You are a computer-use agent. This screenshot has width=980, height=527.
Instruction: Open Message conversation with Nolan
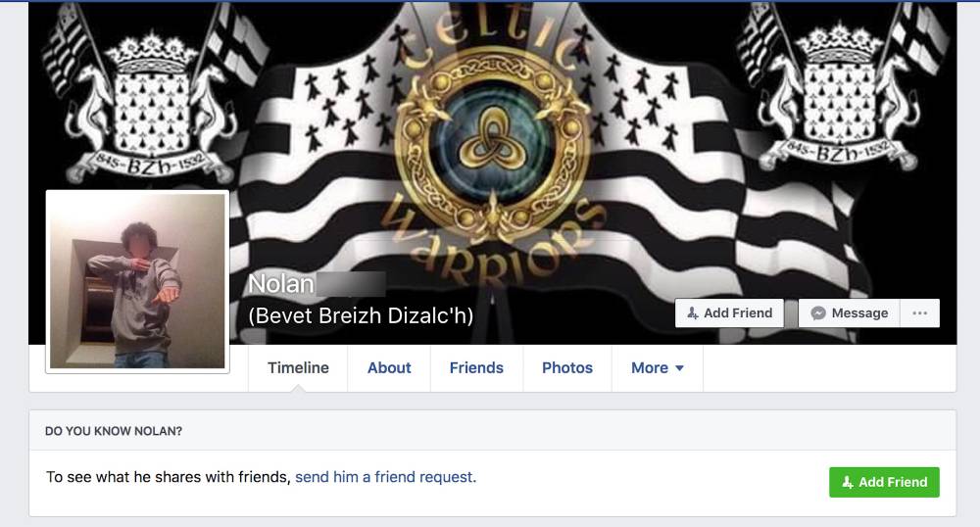pos(850,312)
